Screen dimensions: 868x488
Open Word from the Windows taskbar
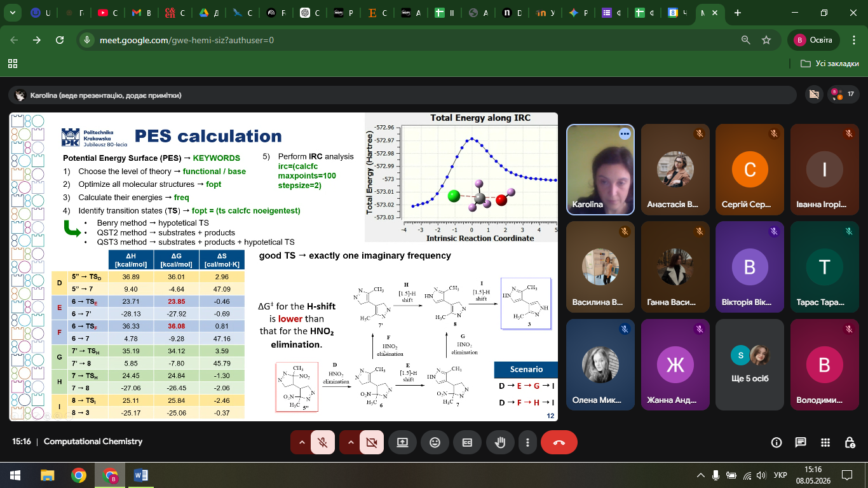click(x=141, y=475)
